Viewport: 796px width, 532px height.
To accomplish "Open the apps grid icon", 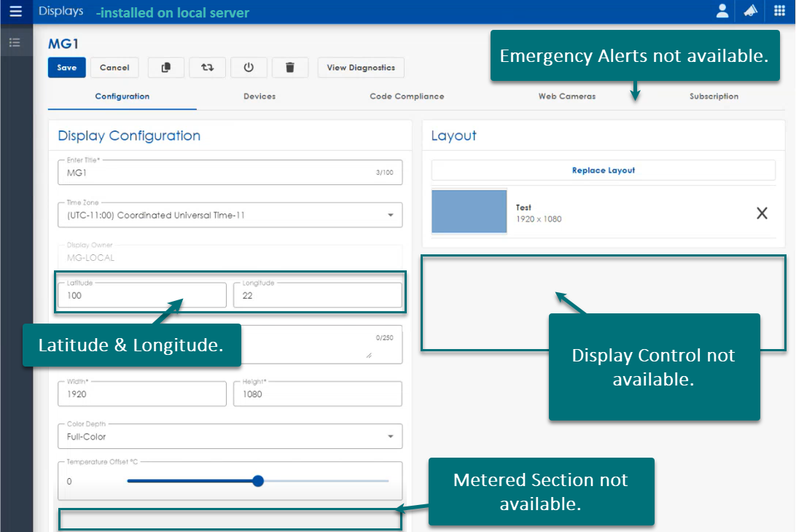I will 779,11.
